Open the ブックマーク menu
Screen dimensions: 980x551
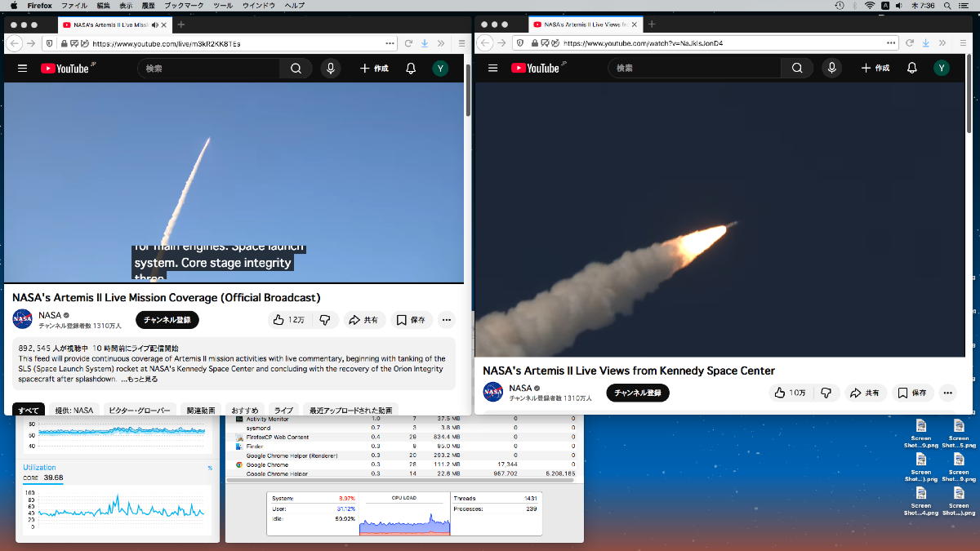pyautogui.click(x=184, y=5)
